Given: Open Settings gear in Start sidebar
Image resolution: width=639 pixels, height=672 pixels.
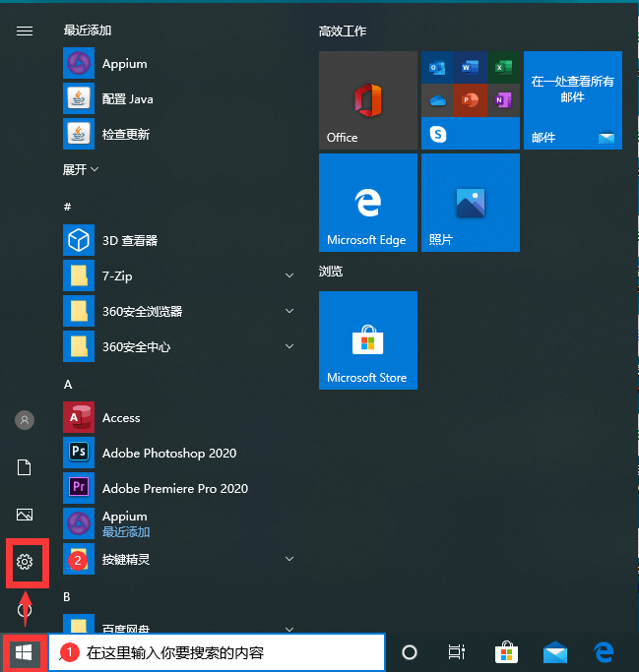Looking at the screenshot, I should [25, 562].
